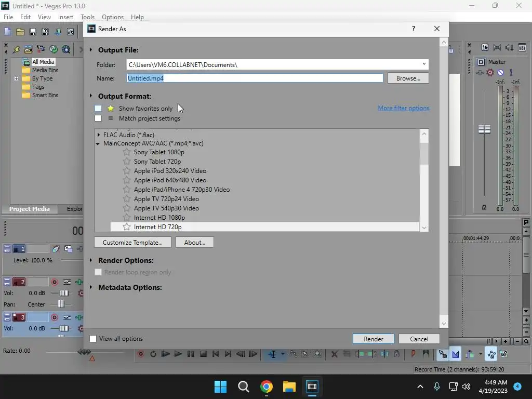Open the Folder path dropdown

pos(424,64)
